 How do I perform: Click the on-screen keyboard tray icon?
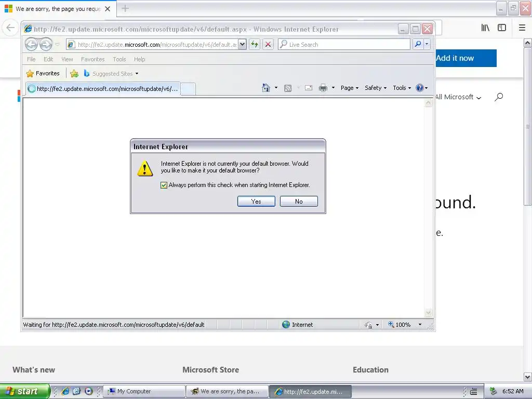click(x=474, y=392)
